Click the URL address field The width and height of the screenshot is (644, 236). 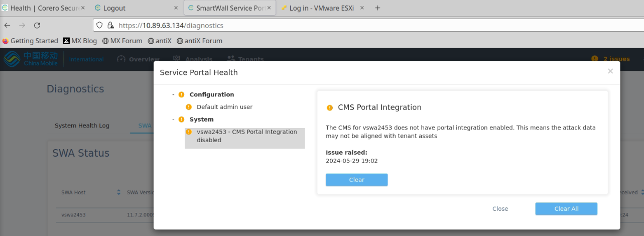(351, 25)
